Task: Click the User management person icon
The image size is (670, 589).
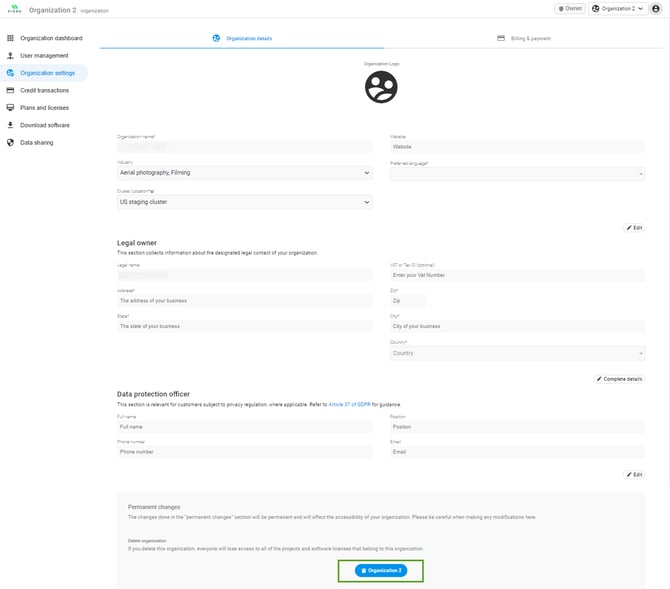Action: click(10, 56)
